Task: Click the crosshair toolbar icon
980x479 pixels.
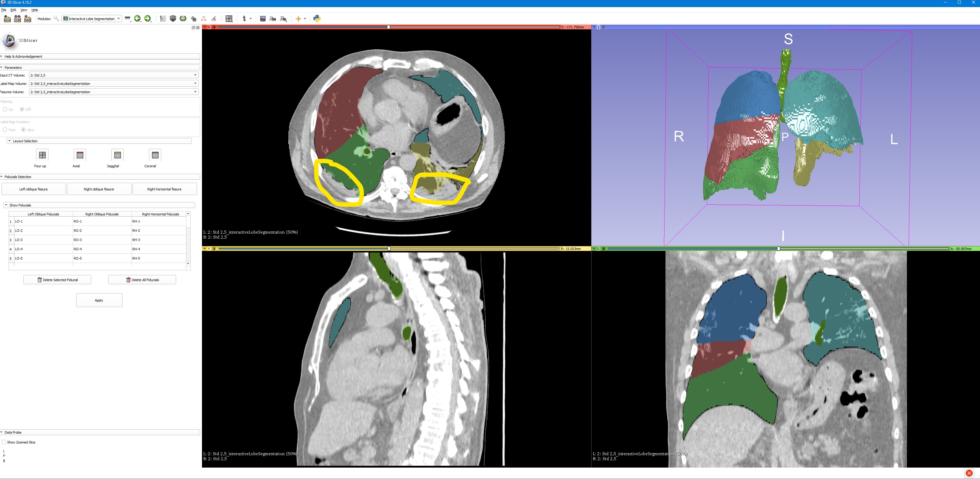Action: coord(298,19)
